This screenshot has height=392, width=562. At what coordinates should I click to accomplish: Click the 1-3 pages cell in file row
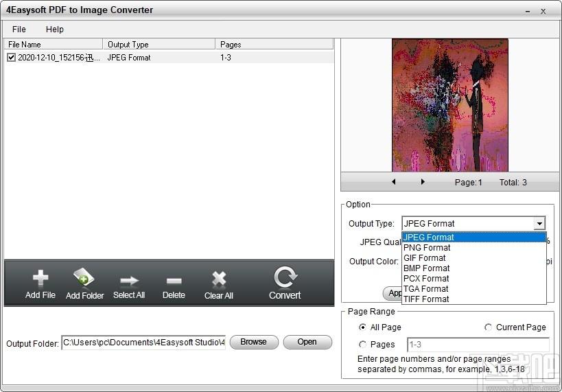point(226,58)
